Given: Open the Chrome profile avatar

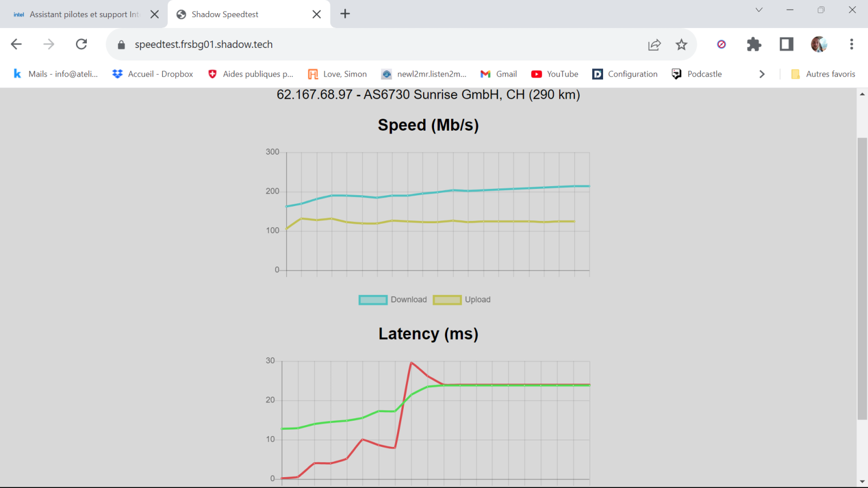Looking at the screenshot, I should coord(819,45).
